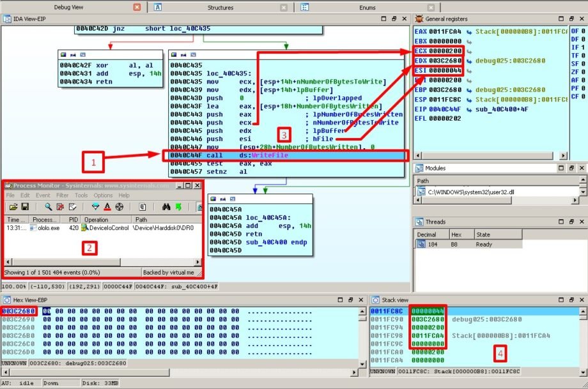Click the jump arrow next to the EDX register
The width and height of the screenshot is (588, 389).
coord(468,61)
